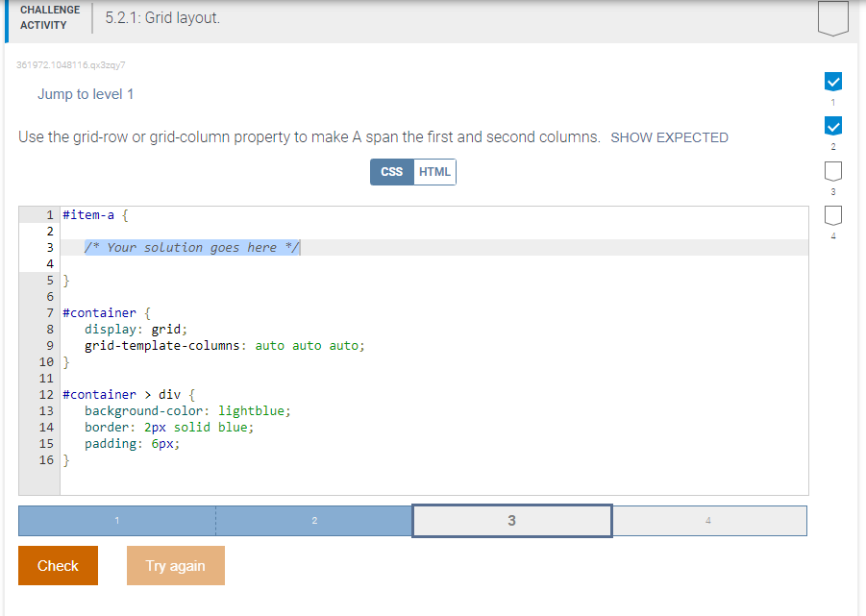Switch to the CSS tab

point(391,171)
